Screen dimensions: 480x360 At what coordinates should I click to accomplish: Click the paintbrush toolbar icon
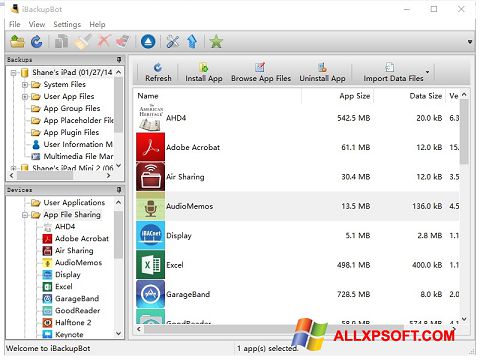pyautogui.click(x=83, y=42)
